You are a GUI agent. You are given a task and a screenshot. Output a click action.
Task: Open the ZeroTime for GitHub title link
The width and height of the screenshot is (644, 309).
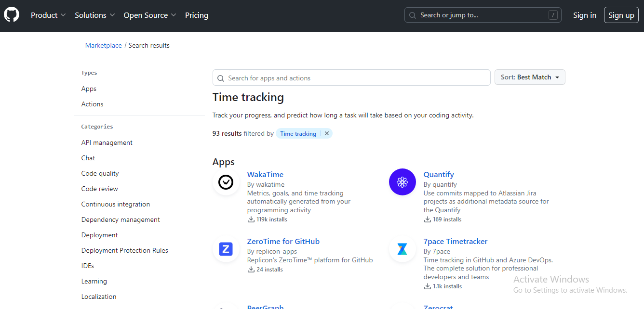(x=283, y=241)
